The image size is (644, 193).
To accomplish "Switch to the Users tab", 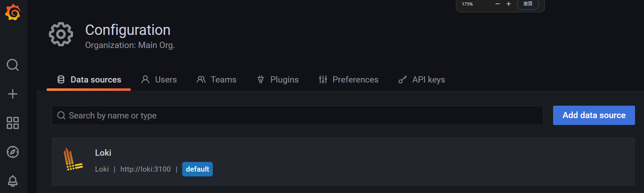I will [x=159, y=80].
